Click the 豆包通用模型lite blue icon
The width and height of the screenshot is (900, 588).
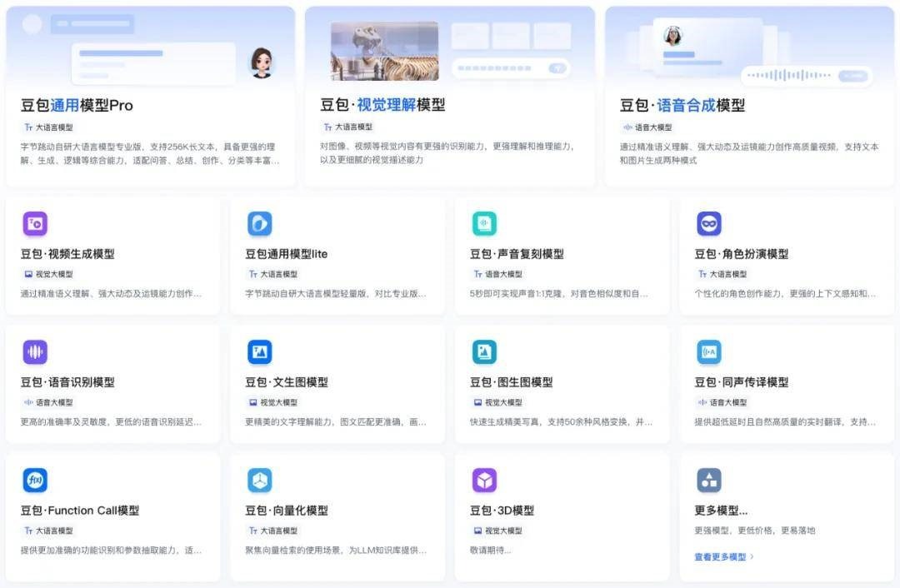(x=260, y=224)
